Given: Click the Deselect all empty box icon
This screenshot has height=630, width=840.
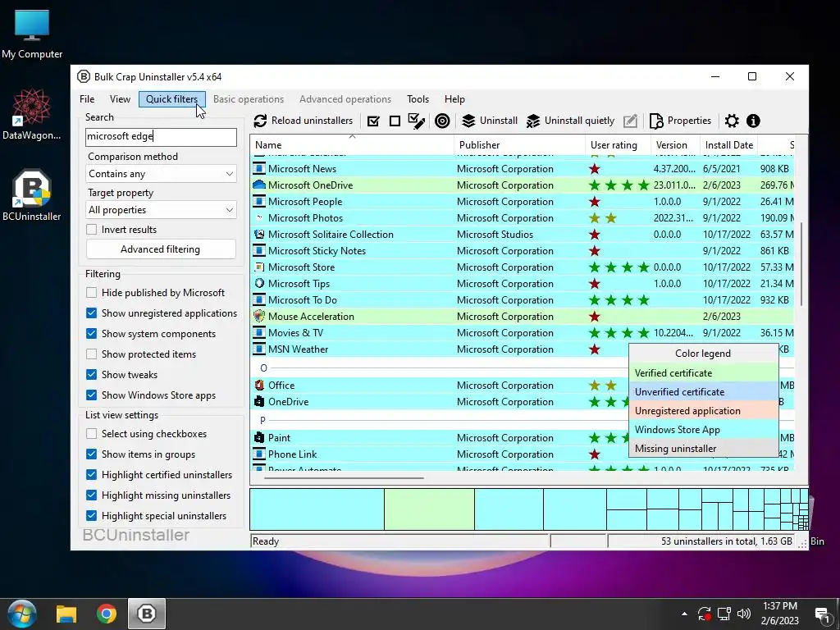Looking at the screenshot, I should pos(395,121).
